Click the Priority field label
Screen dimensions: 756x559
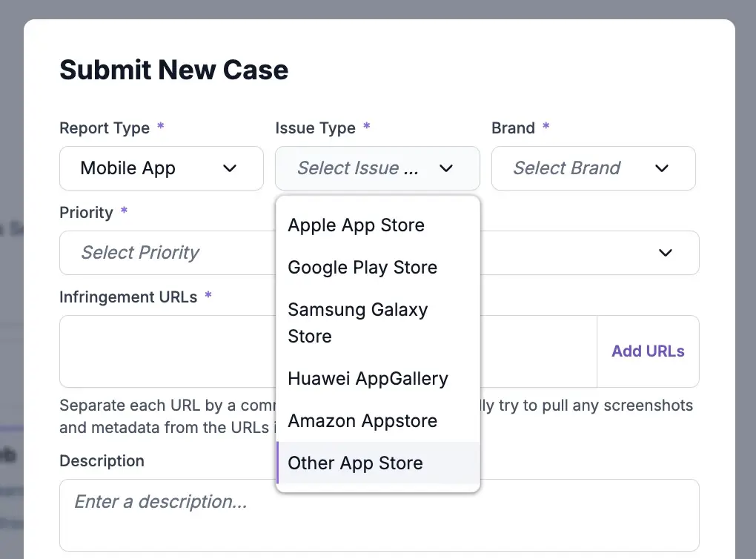(86, 212)
